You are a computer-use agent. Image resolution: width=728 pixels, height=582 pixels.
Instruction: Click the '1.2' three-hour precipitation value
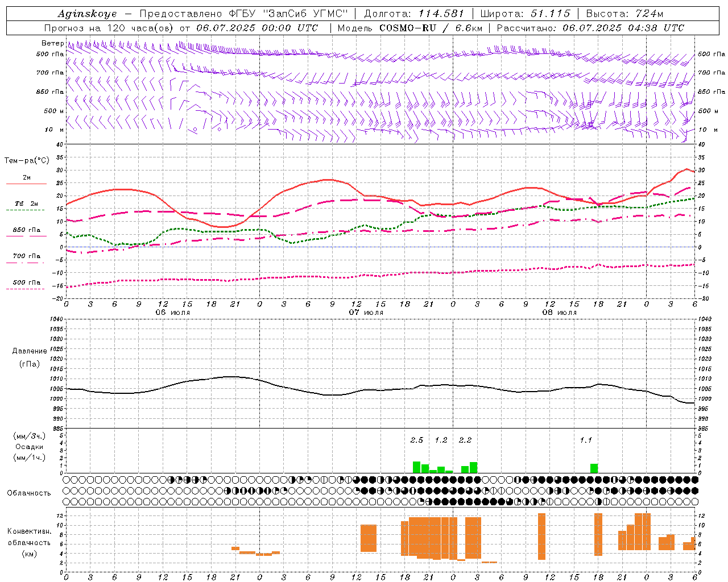pos(441,440)
